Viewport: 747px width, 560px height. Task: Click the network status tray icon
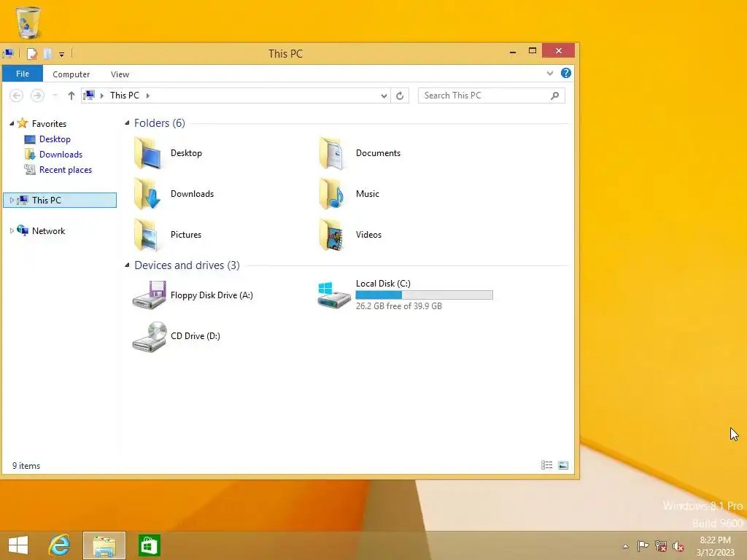coord(661,545)
